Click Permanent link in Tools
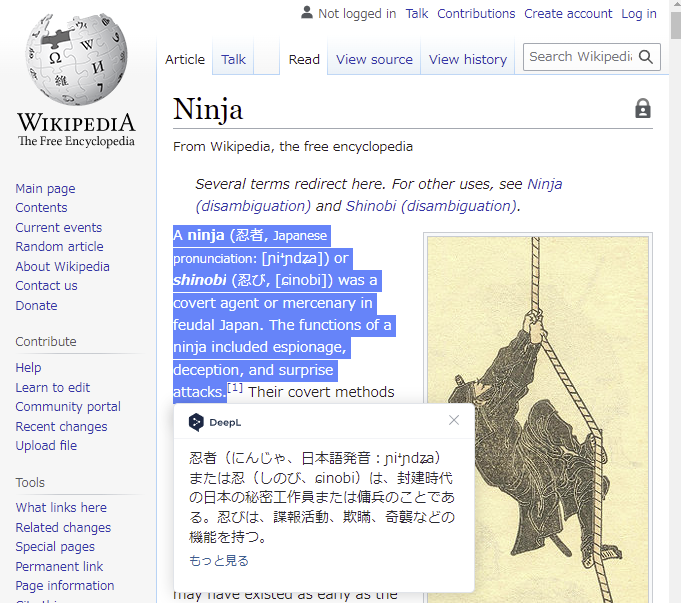681x603 pixels. tap(60, 567)
